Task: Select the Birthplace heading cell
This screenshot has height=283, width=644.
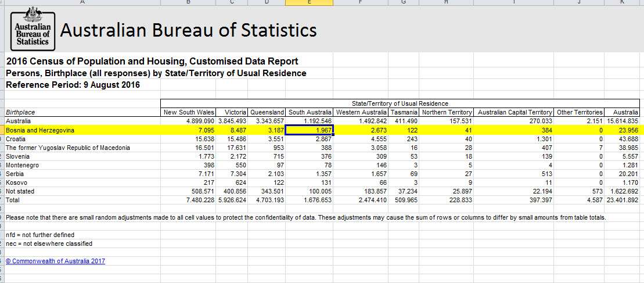Action: [x=20, y=112]
